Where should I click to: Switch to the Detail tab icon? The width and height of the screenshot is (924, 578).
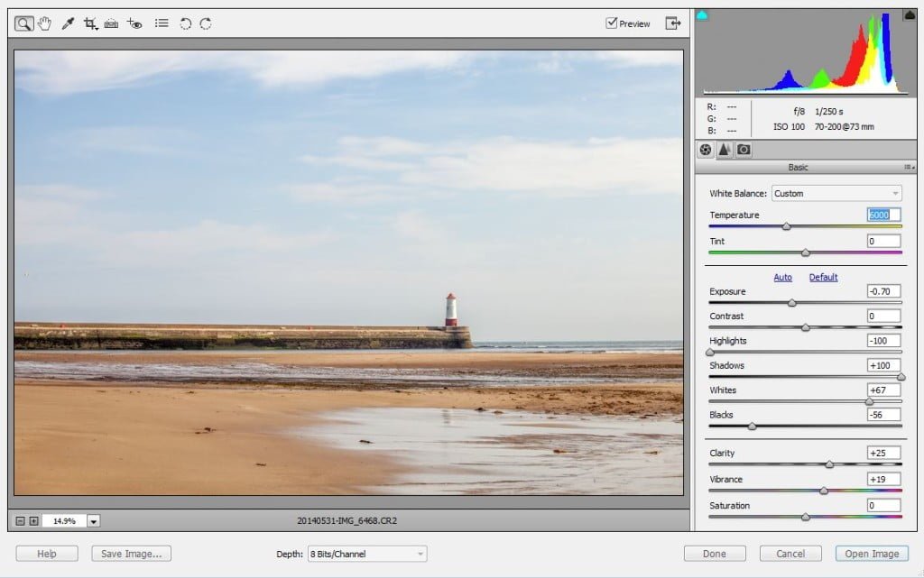[x=725, y=150]
